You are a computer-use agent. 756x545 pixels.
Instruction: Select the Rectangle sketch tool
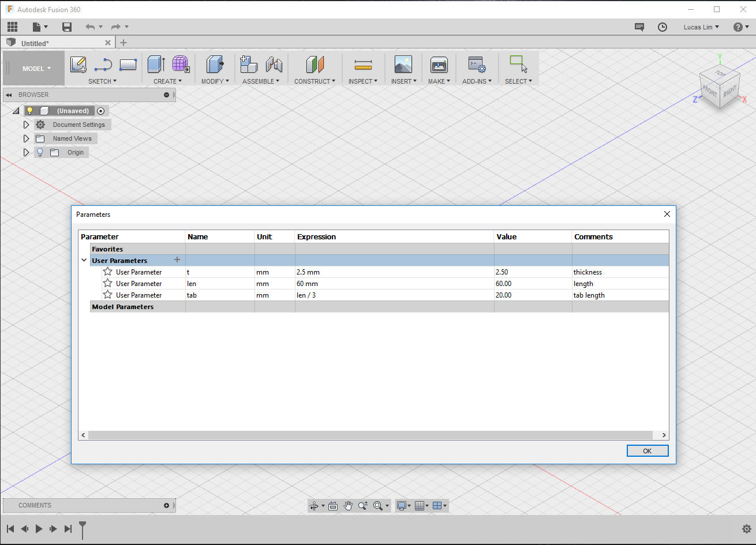(x=128, y=65)
